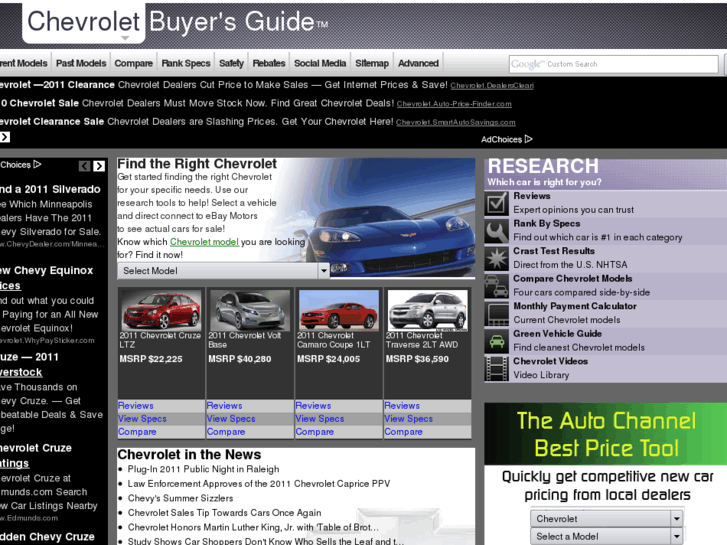Click Chevrolet.Auto-Price-Finder.com ad link

[454, 104]
